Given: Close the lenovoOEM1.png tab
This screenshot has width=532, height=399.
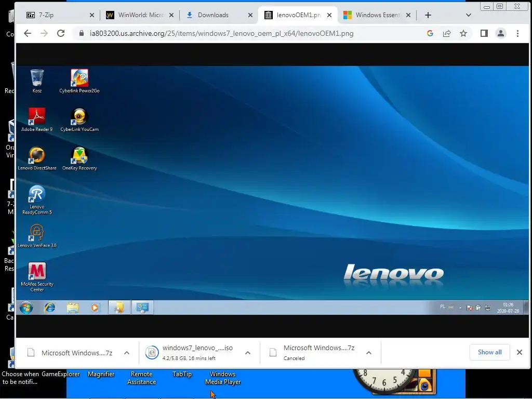Looking at the screenshot, I should pyautogui.click(x=329, y=15).
